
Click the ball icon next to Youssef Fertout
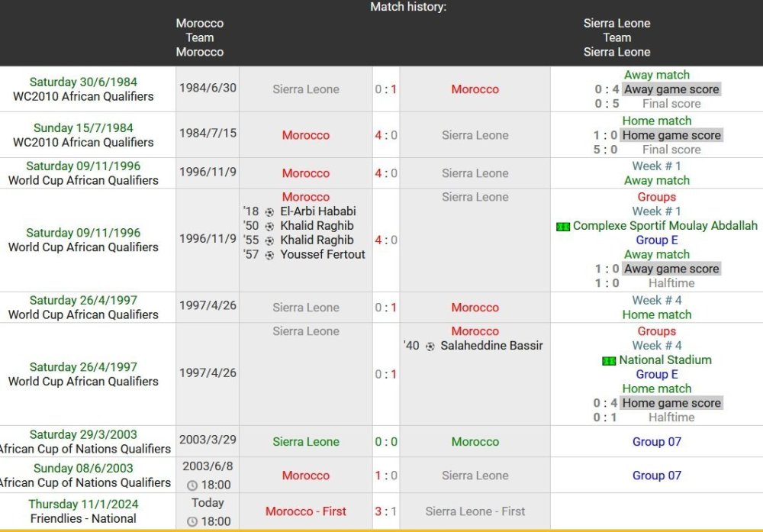pos(269,255)
